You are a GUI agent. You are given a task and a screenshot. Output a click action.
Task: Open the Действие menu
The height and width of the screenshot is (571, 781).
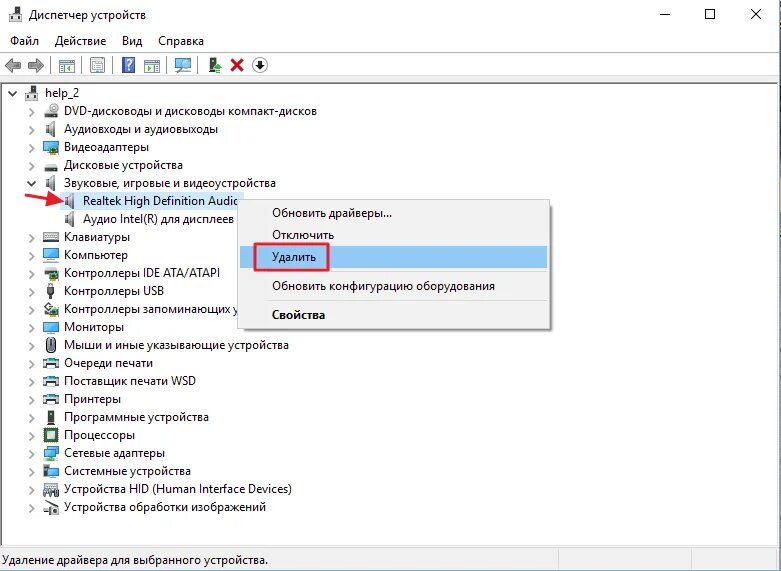pyautogui.click(x=80, y=41)
